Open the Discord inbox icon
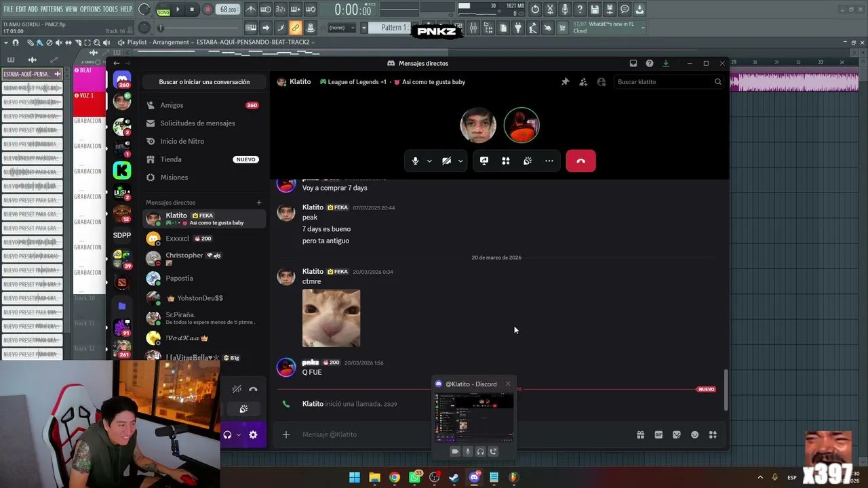 tap(633, 63)
